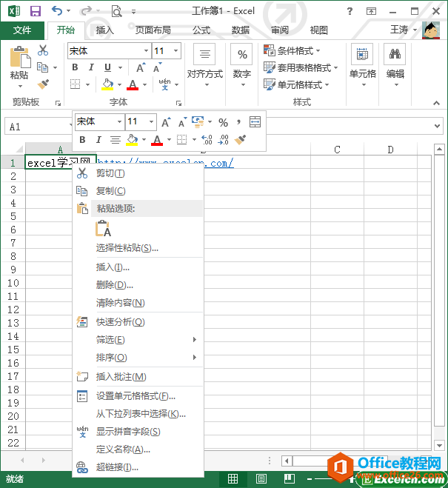The height and width of the screenshot is (488, 448).
Task: Decrease font size in ribbon font group
Action: point(158,67)
